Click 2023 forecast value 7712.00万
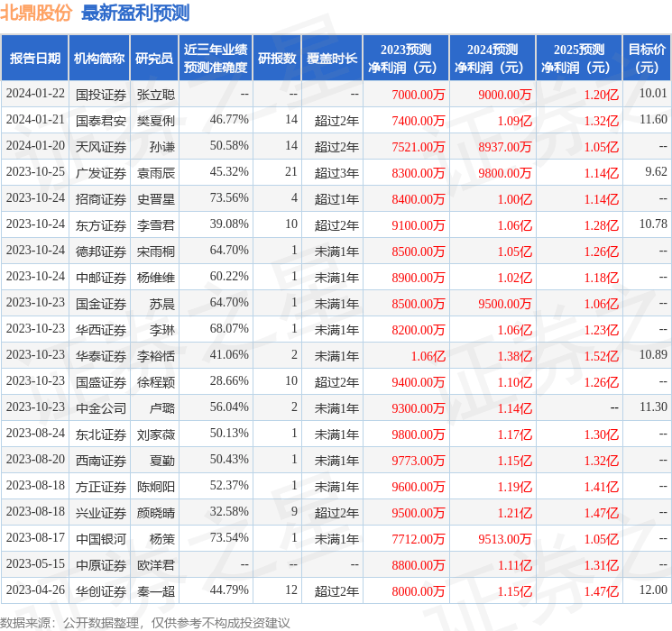The width and height of the screenshot is (672, 631). pyautogui.click(x=419, y=539)
